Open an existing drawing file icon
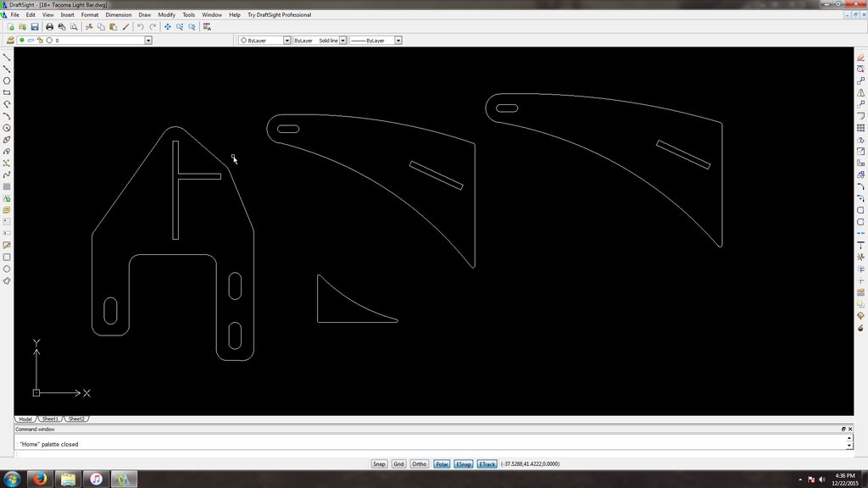Image resolution: width=868 pixels, height=488 pixels. pos(23,26)
